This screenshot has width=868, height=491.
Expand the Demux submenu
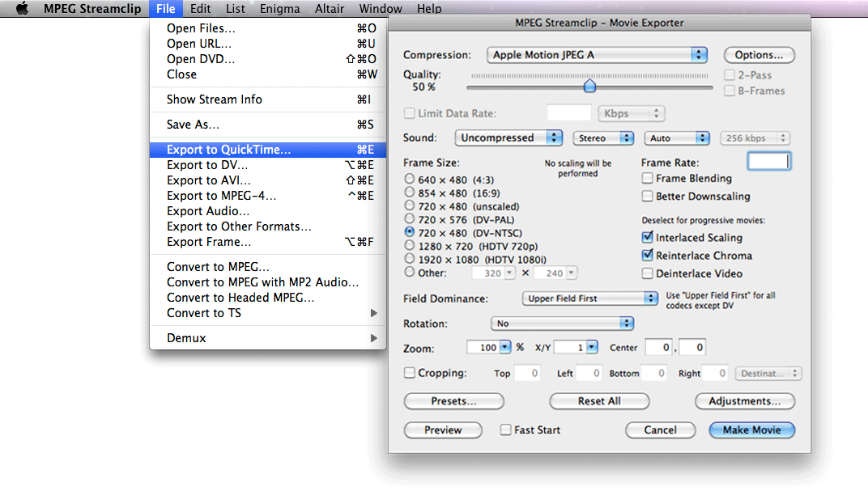point(268,338)
